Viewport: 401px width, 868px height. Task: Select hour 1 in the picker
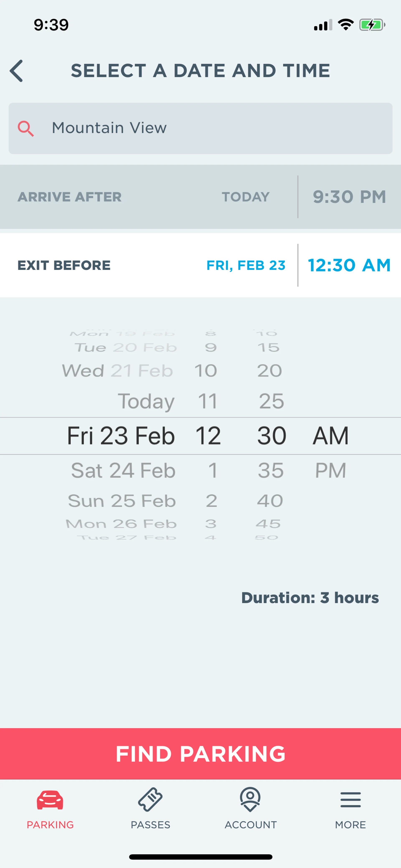[x=212, y=470]
